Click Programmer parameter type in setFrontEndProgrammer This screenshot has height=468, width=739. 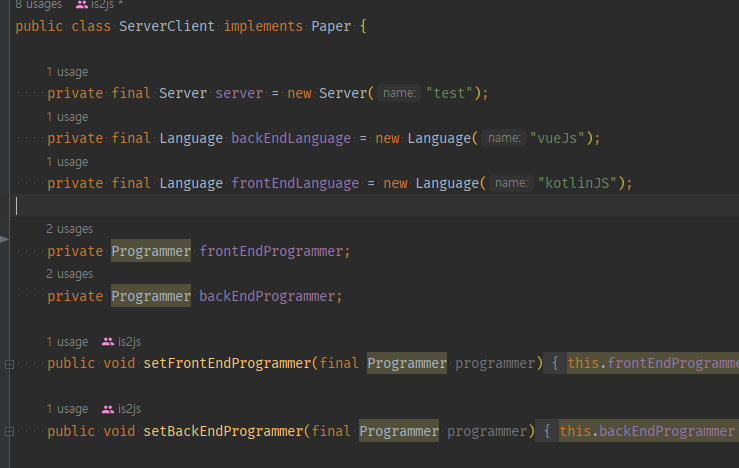(x=407, y=363)
